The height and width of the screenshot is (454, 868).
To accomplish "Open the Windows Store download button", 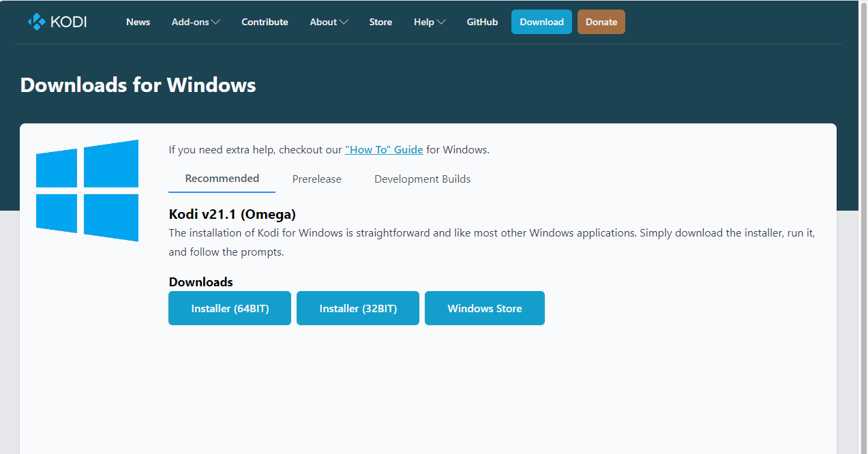I will click(485, 308).
